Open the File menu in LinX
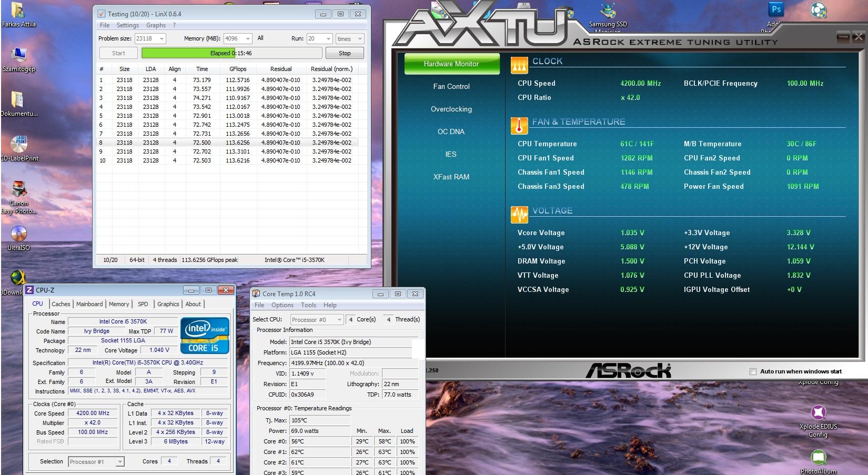The width and height of the screenshot is (868, 475). coord(105,25)
